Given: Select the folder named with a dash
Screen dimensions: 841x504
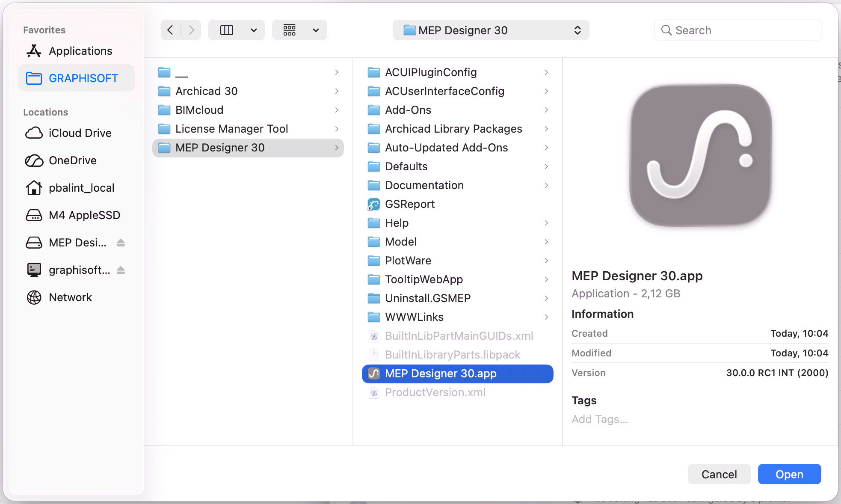Looking at the screenshot, I should (x=248, y=72).
